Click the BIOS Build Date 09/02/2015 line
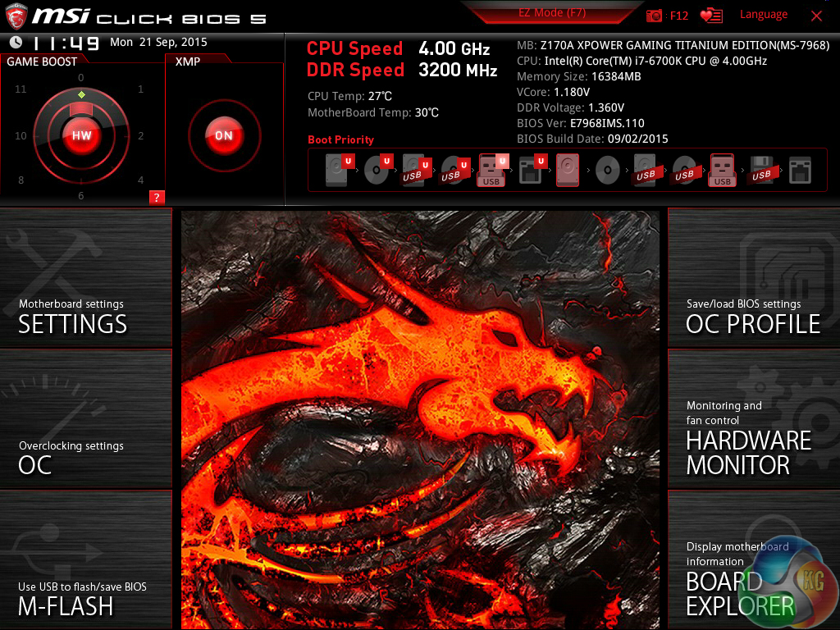Screen dimensions: 840x630 592,139
